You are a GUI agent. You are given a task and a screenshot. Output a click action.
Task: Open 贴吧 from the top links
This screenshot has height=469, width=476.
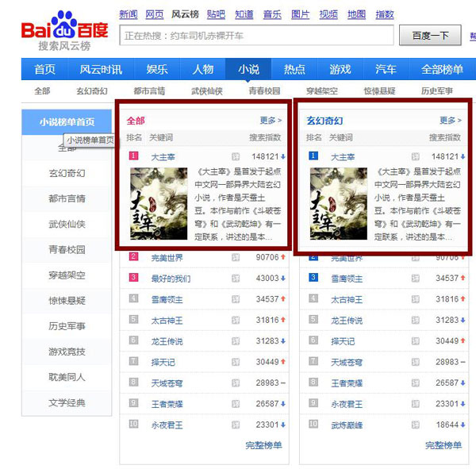(216, 14)
